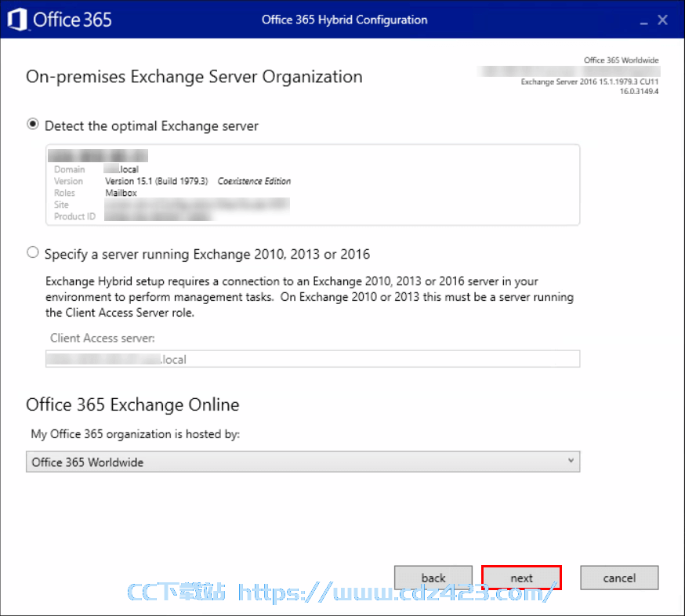Close the Hybrid Configuration window
685x616 pixels.
click(x=663, y=20)
